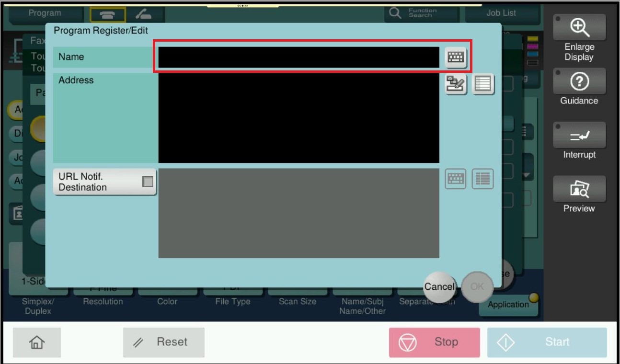The width and height of the screenshot is (620, 364).
Task: Open Guidance help button
Action: [579, 87]
